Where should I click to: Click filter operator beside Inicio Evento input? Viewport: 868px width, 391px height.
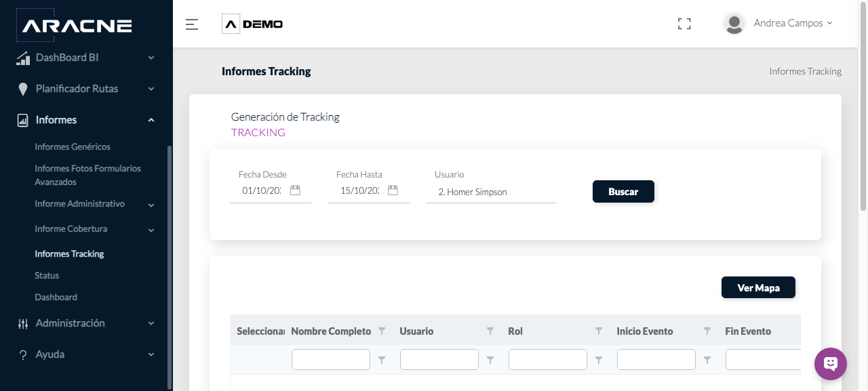(x=707, y=361)
